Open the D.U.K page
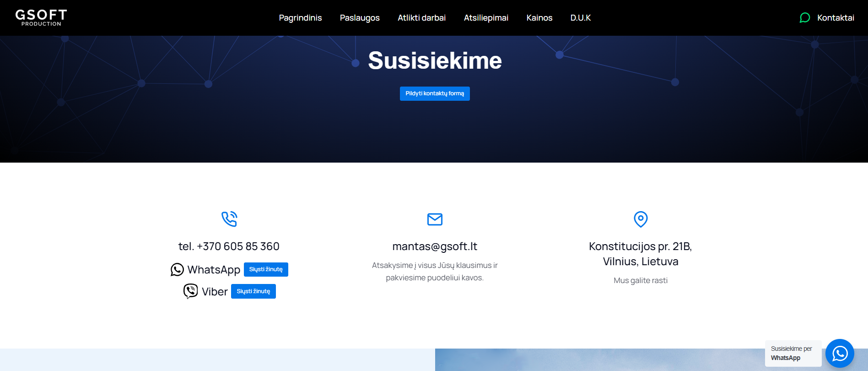 580,18
